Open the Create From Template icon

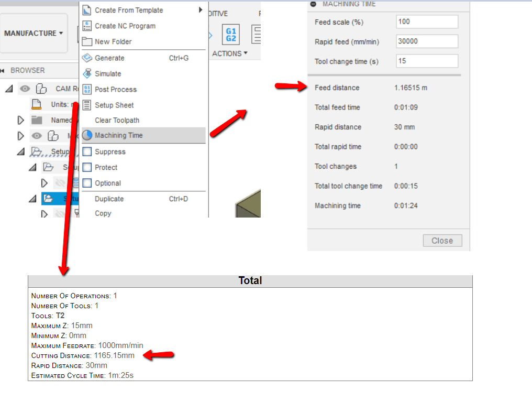point(86,10)
